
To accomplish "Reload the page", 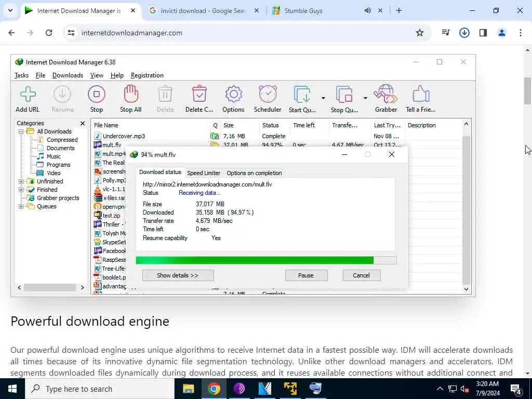I will (x=49, y=33).
